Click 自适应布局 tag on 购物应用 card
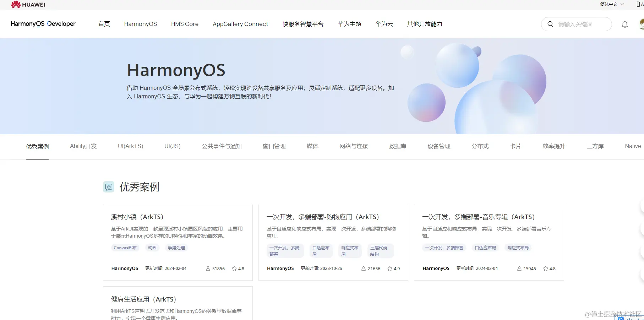 click(x=321, y=251)
